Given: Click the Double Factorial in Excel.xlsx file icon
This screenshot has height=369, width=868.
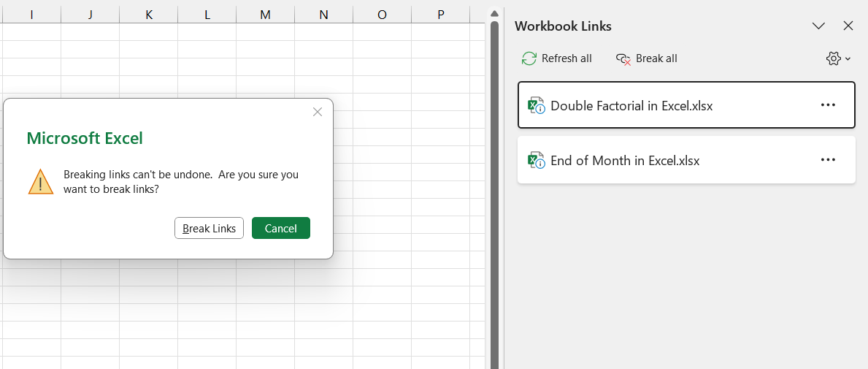Looking at the screenshot, I should [536, 105].
